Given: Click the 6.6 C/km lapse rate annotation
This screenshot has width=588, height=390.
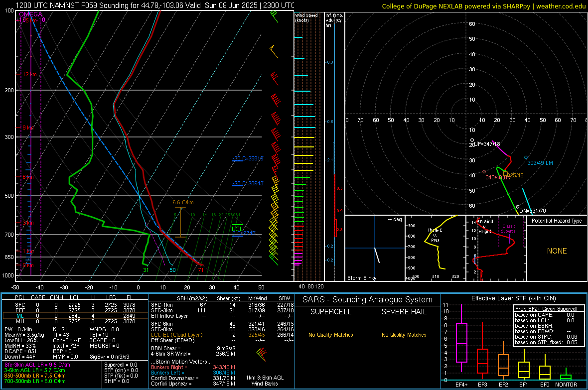Looking at the screenshot, I should pos(183,202).
